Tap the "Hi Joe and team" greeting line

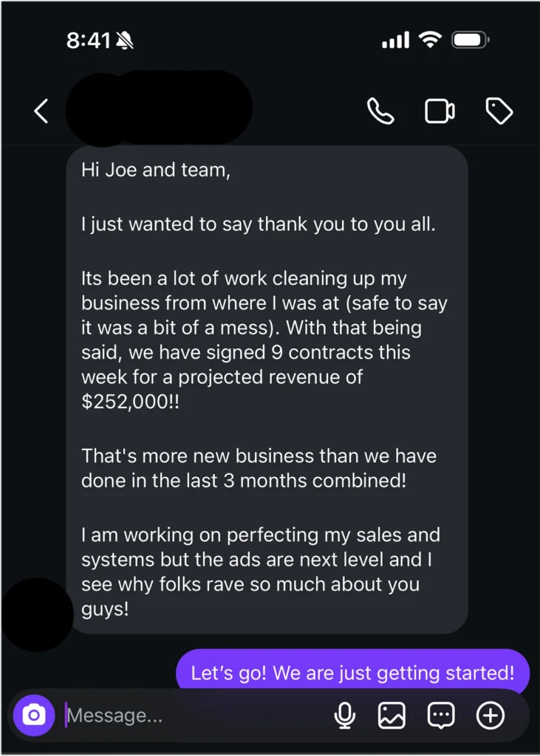pos(156,171)
